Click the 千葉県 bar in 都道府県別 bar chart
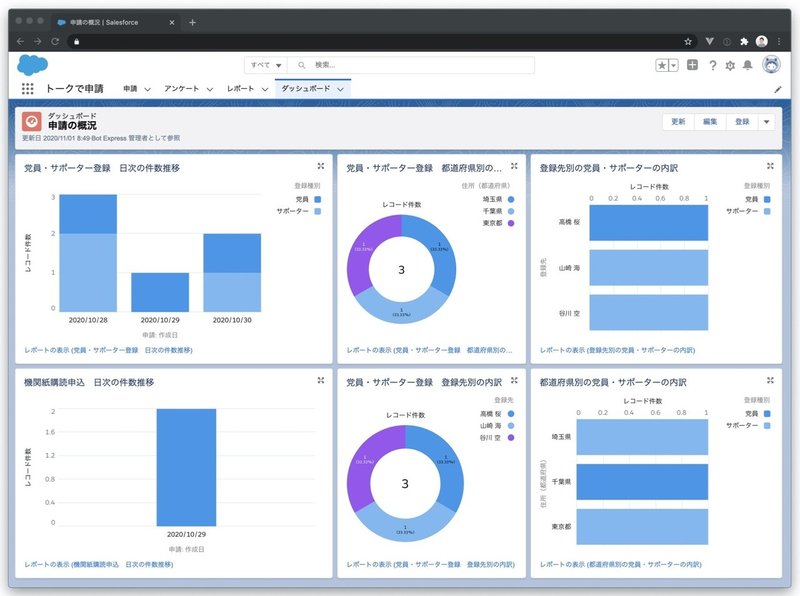This screenshot has height=596, width=800. pos(642,482)
